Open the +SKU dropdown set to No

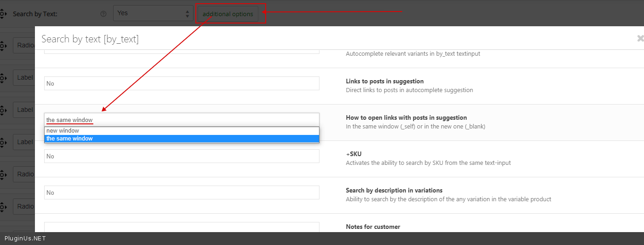coord(182,156)
